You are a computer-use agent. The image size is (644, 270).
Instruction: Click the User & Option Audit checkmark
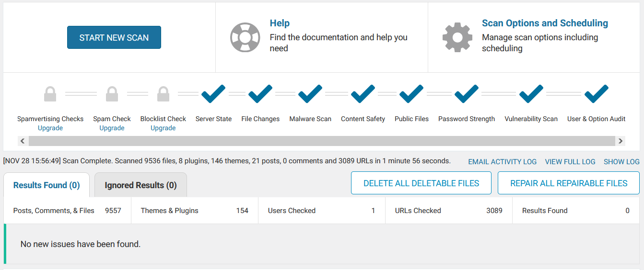coord(597,94)
